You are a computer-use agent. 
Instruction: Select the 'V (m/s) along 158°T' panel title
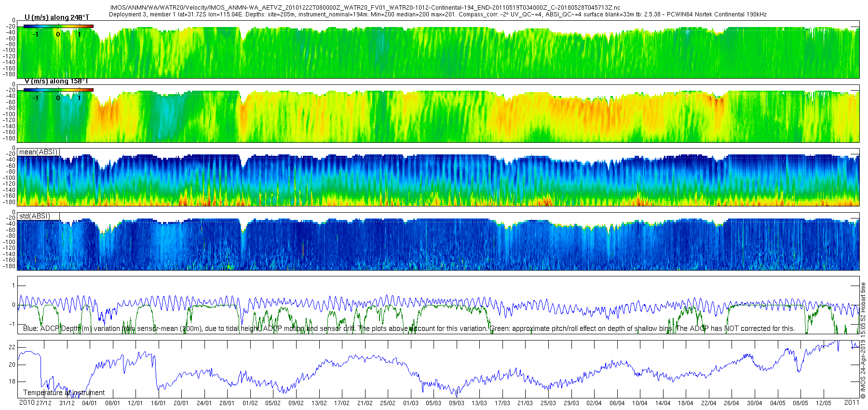[57, 81]
